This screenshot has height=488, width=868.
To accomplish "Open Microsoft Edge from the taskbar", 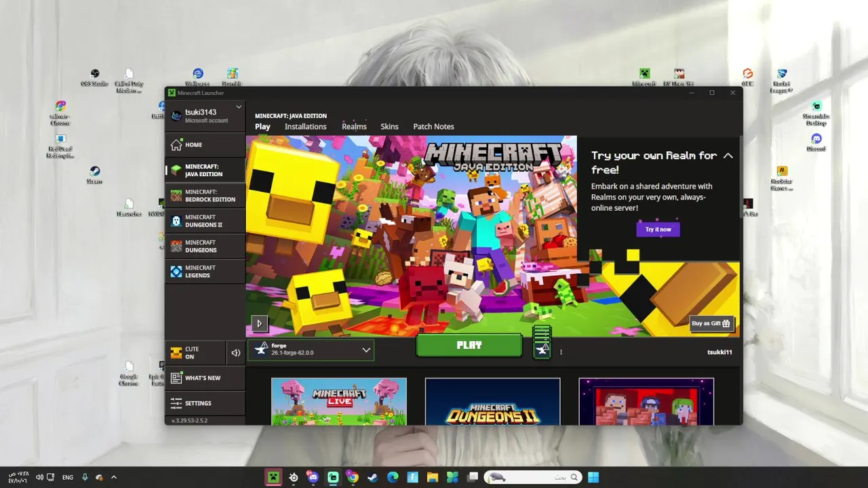I will pos(393,477).
